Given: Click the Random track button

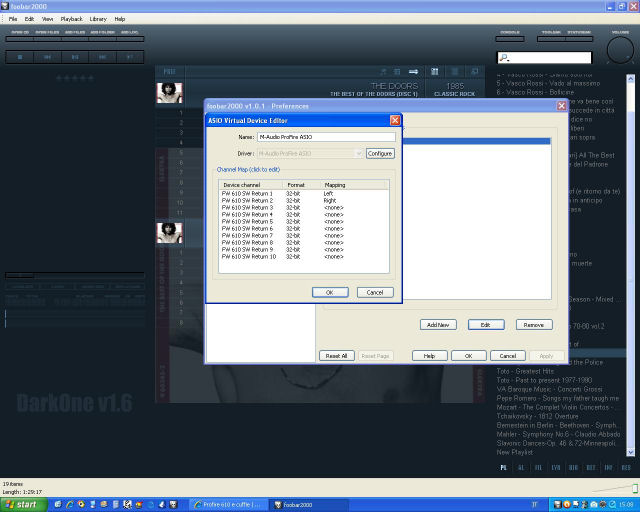Looking at the screenshot, I should 130,57.
